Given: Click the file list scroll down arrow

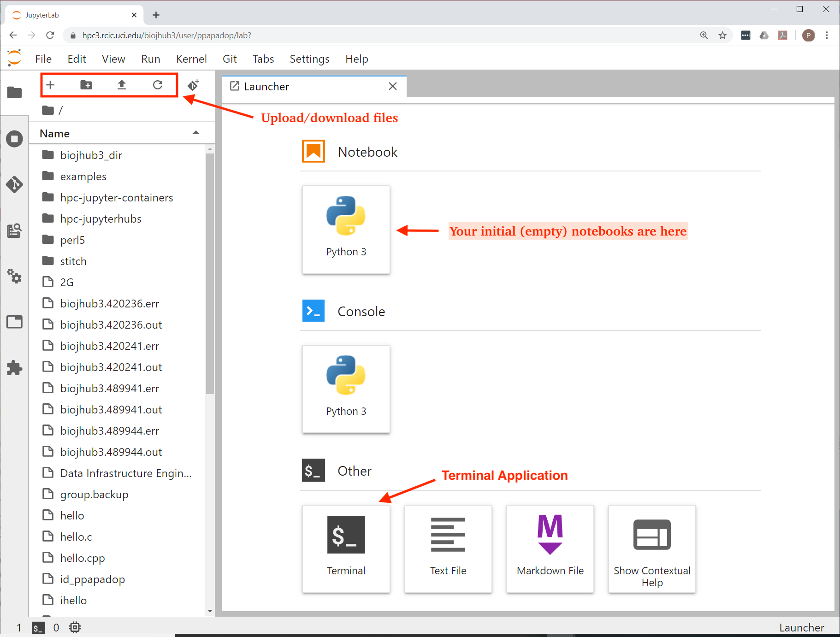Looking at the screenshot, I should click(x=210, y=611).
